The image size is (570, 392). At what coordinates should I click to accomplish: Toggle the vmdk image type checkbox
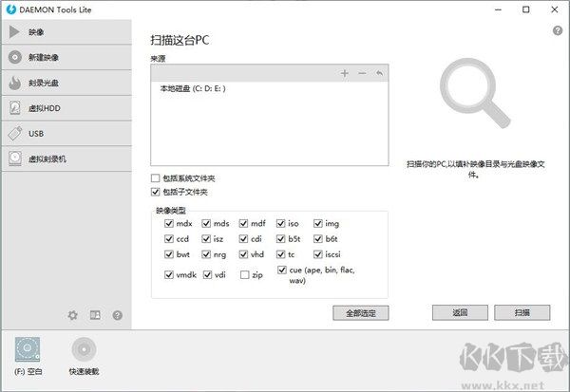[169, 274]
